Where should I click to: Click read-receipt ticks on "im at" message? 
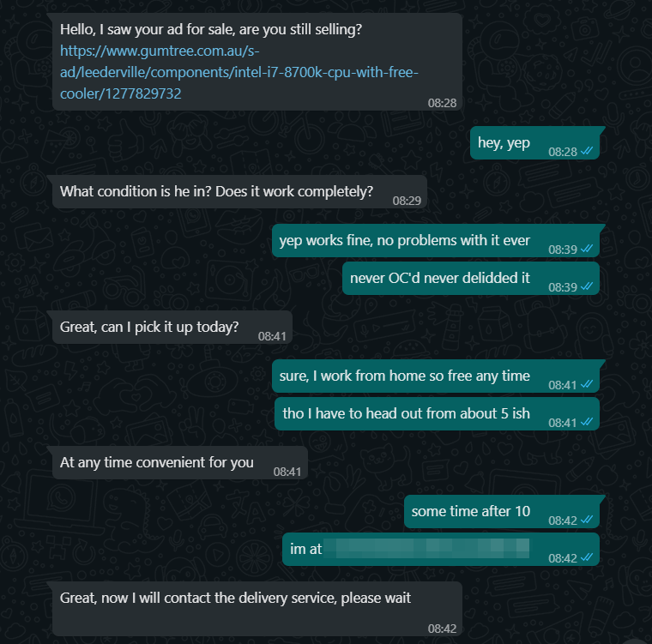pyautogui.click(x=587, y=557)
